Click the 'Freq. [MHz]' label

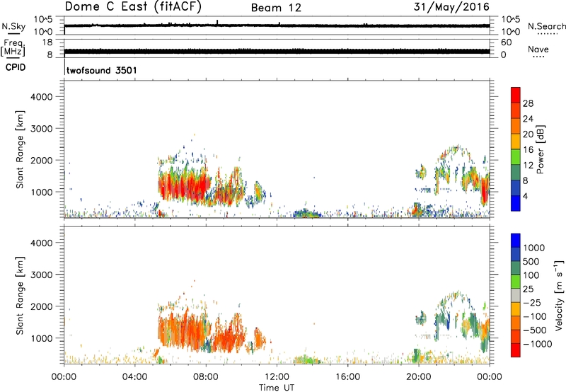coord(13,48)
